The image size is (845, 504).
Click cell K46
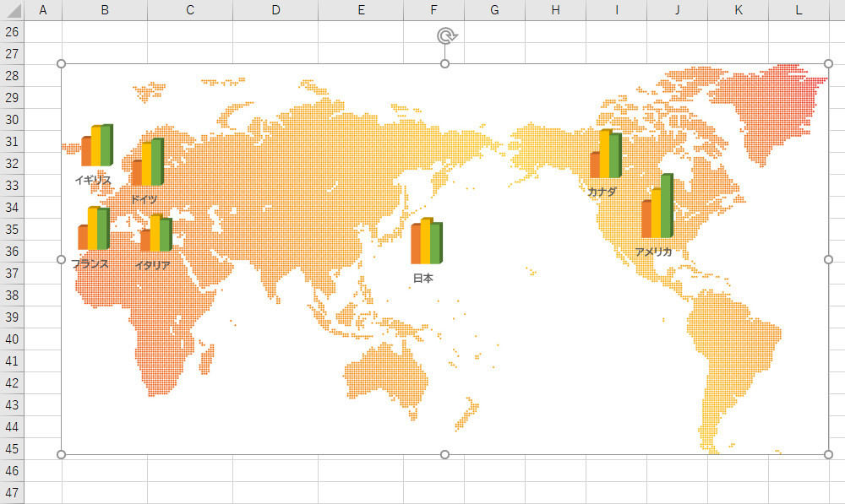[x=739, y=470]
